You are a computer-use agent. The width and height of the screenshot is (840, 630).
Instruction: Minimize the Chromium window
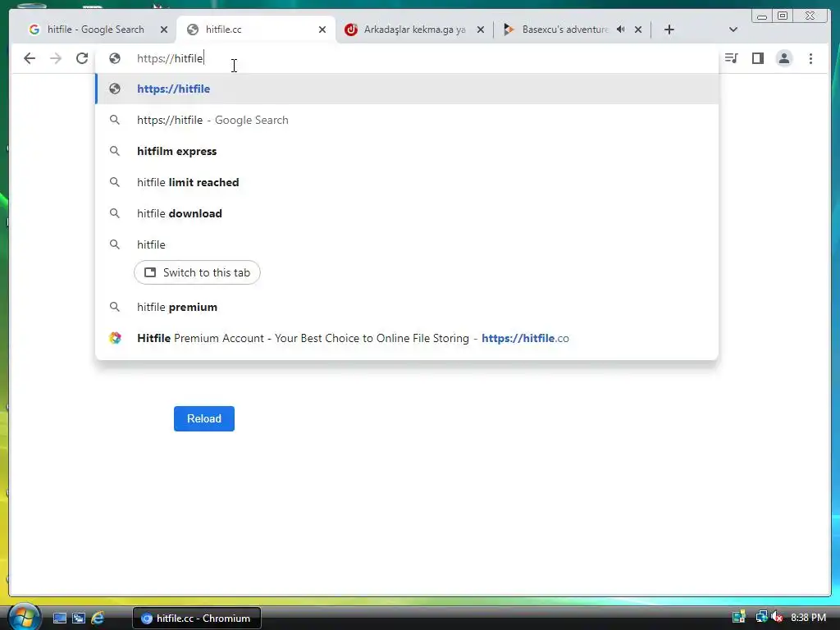point(762,16)
